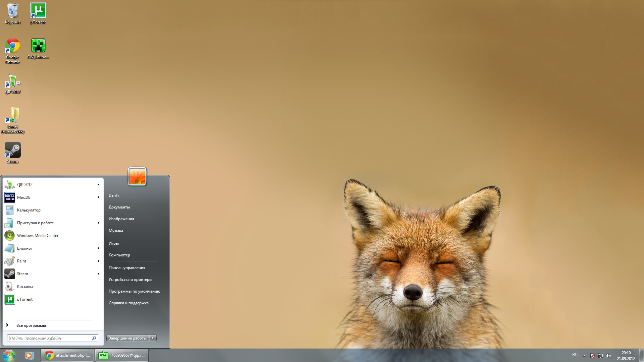Launch the µTorrent desktop shortcut

(38, 11)
